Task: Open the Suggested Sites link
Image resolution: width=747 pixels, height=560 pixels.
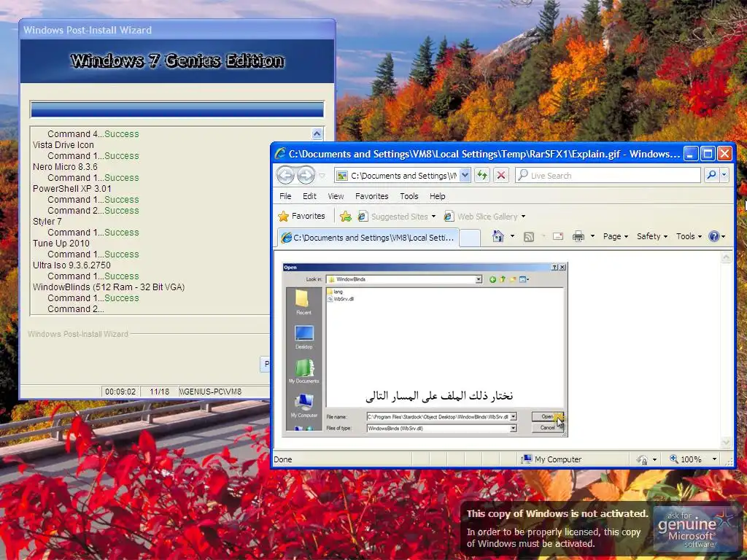Action: coord(396,217)
